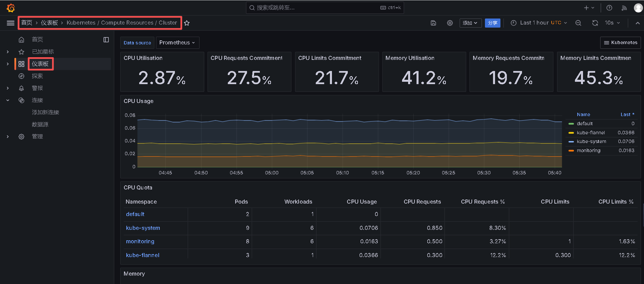Open the Kubernetes dashboard links dropdown
The width and height of the screenshot is (644, 284).
tap(620, 43)
